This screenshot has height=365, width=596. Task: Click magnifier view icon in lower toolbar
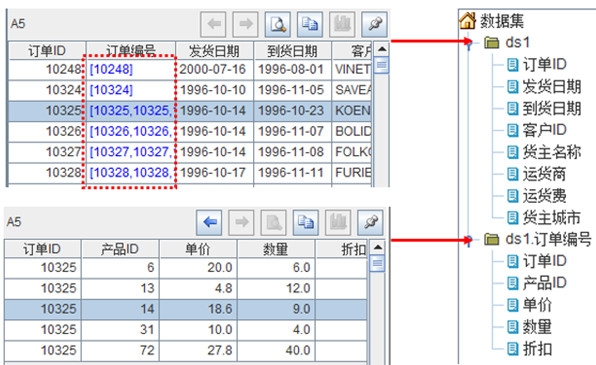coord(274,222)
